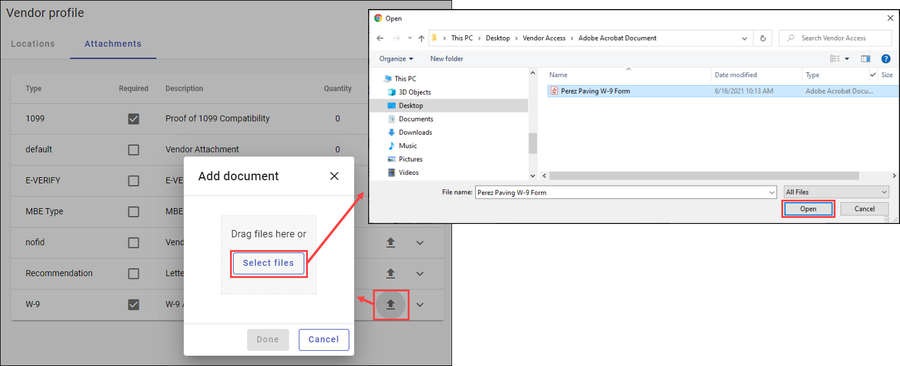Toggle the Recommendation Required checkbox
900x366 pixels.
(133, 274)
